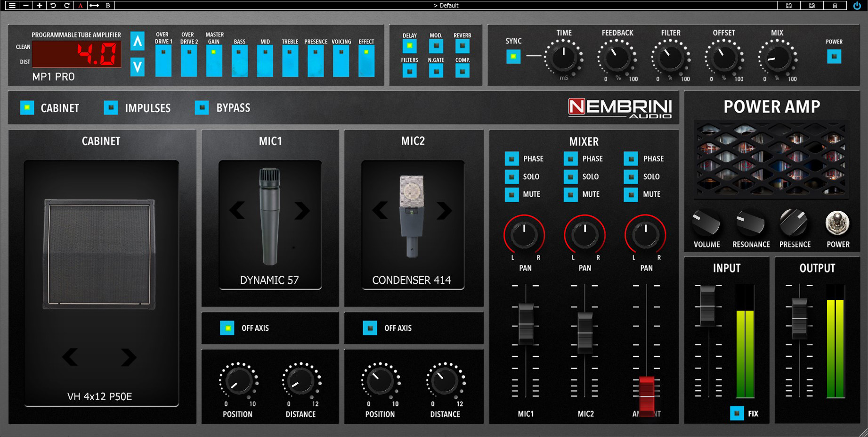Click the blue plugin power icon

click(857, 6)
